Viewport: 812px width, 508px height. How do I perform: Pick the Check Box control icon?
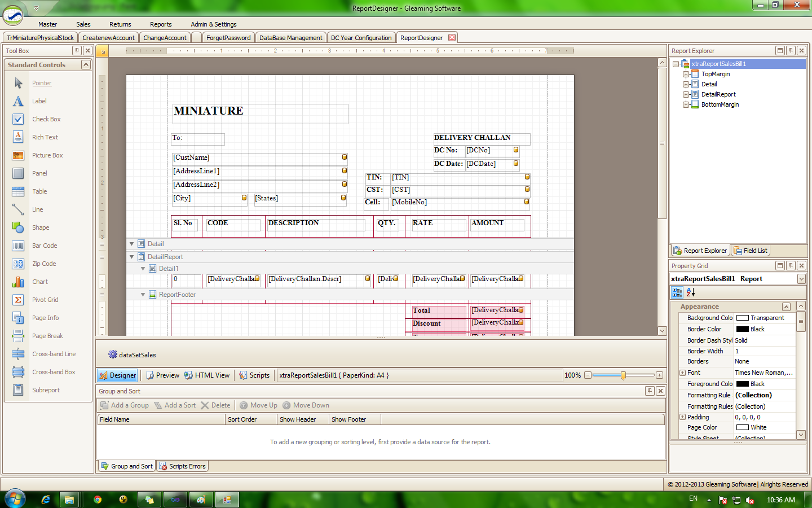(x=18, y=119)
